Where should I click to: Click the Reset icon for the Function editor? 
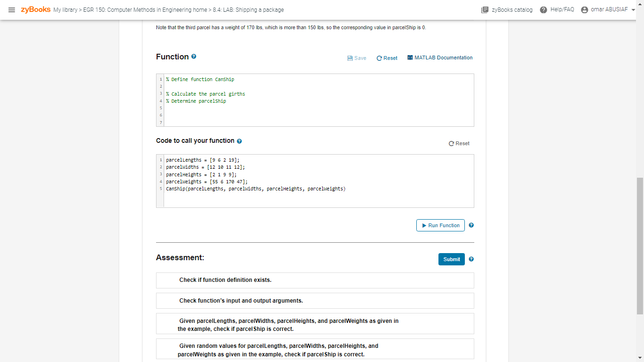click(x=380, y=58)
